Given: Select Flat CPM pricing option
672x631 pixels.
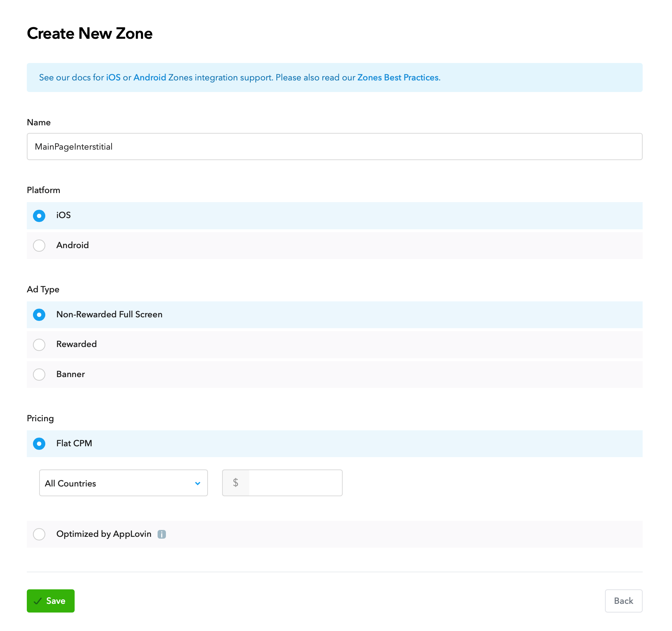Looking at the screenshot, I should pos(39,444).
